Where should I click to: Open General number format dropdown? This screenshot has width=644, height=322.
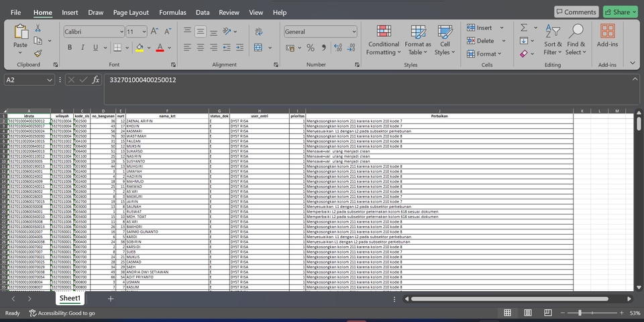pyautogui.click(x=354, y=32)
